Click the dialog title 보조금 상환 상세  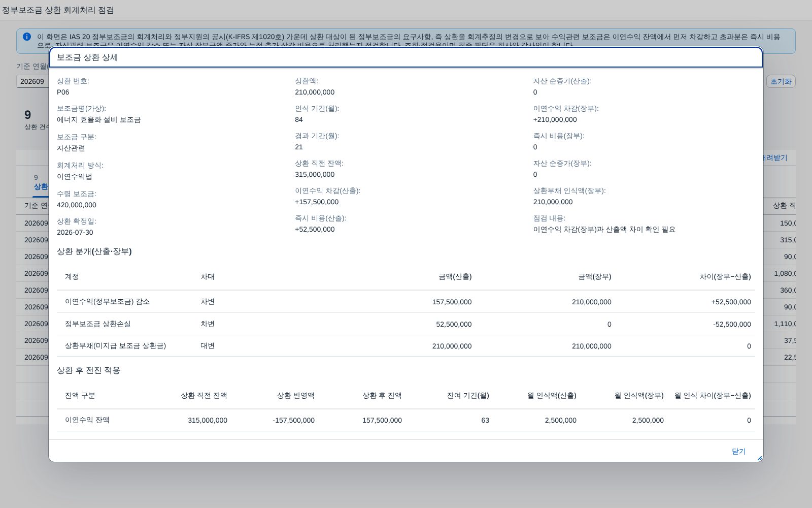click(87, 57)
